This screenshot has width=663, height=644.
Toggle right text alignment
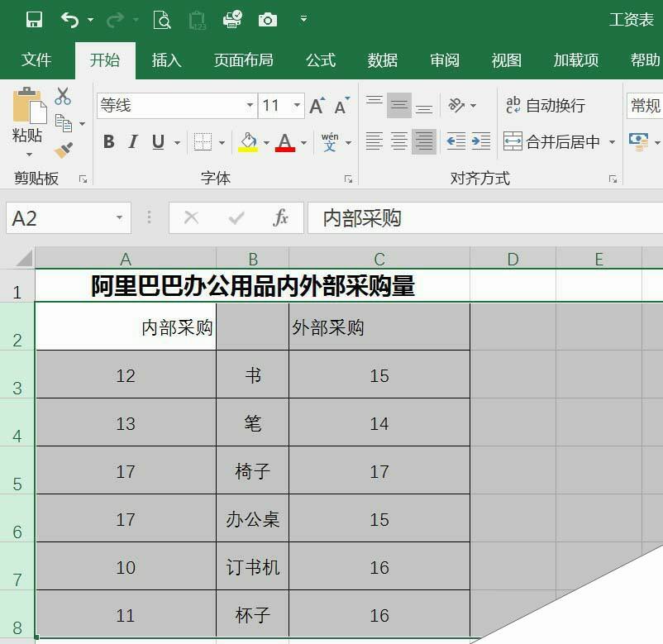tap(424, 141)
